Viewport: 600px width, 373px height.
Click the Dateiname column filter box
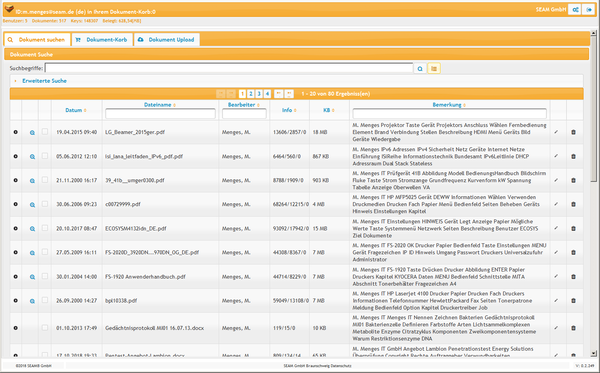[160, 114]
